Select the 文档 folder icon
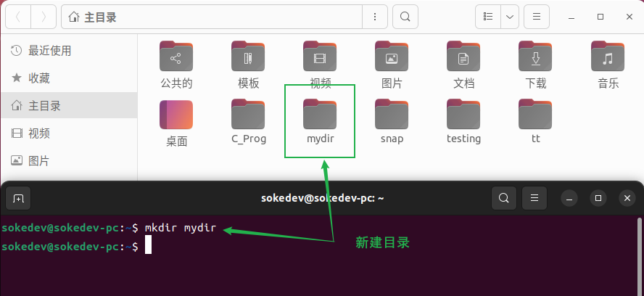The width and height of the screenshot is (644, 296). tap(463, 57)
